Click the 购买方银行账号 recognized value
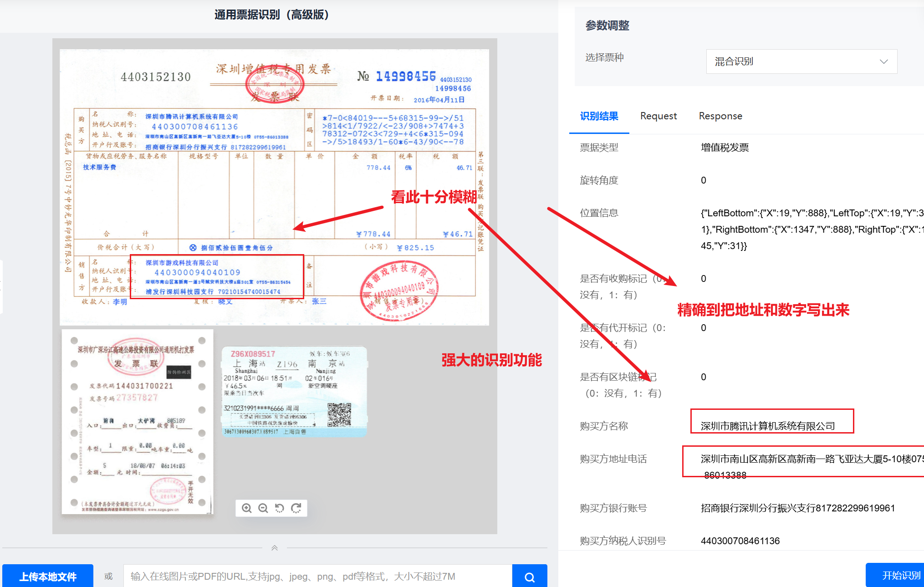Viewport: 924px width, 587px height. coord(797,508)
